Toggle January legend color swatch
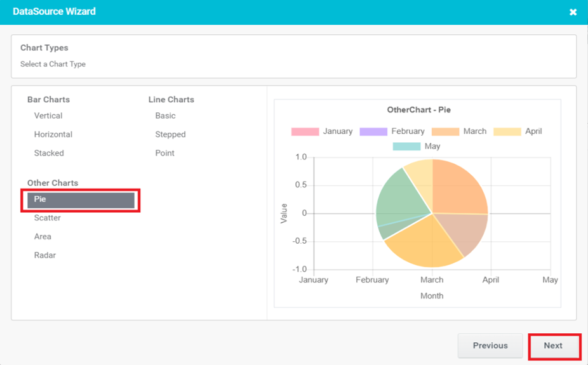This screenshot has width=588, height=365. pos(305,131)
